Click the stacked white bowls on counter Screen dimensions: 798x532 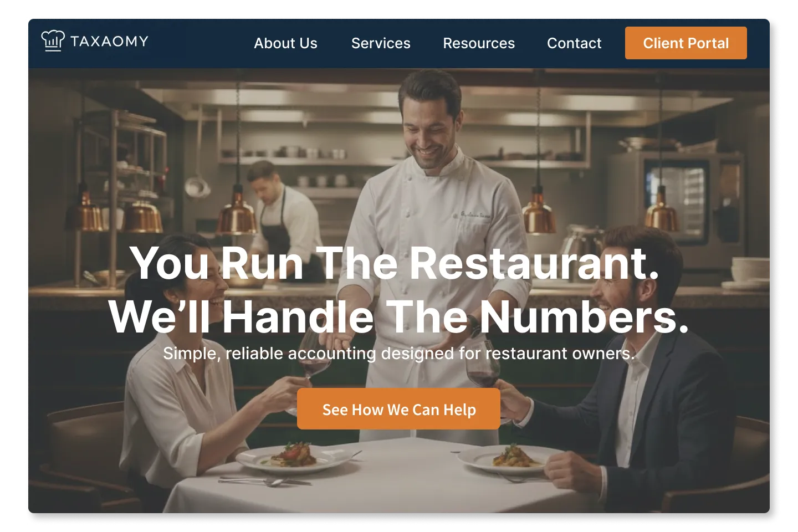pyautogui.click(x=750, y=272)
